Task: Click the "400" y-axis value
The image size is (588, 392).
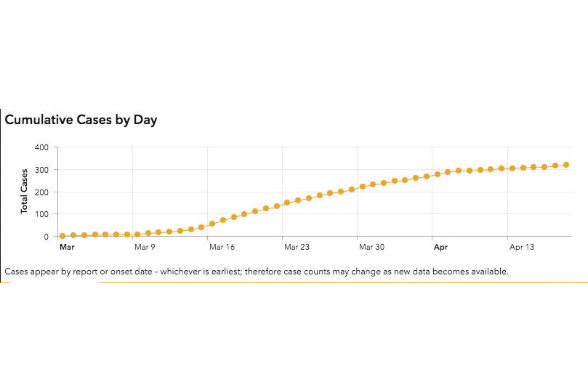Action: pos(41,147)
